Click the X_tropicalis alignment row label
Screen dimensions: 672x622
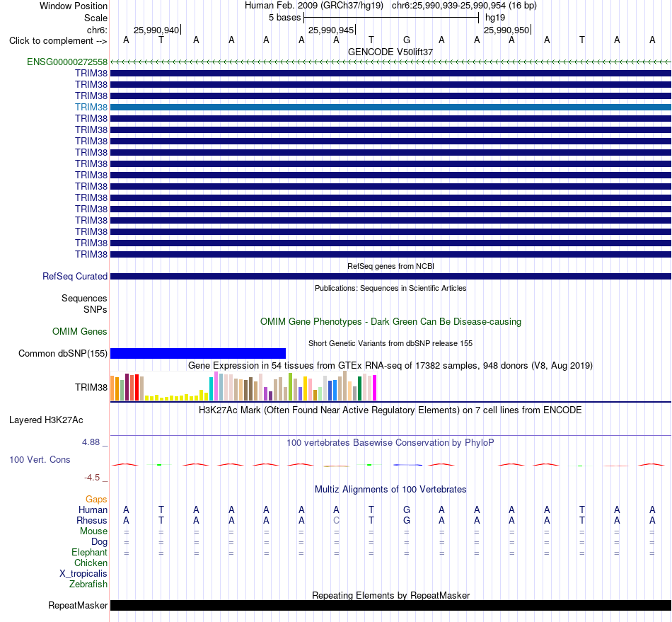(83, 574)
